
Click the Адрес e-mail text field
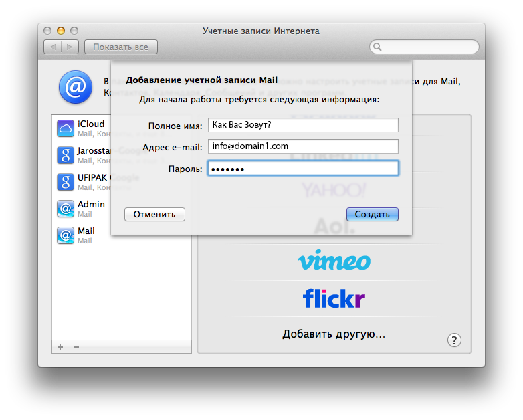303,146
